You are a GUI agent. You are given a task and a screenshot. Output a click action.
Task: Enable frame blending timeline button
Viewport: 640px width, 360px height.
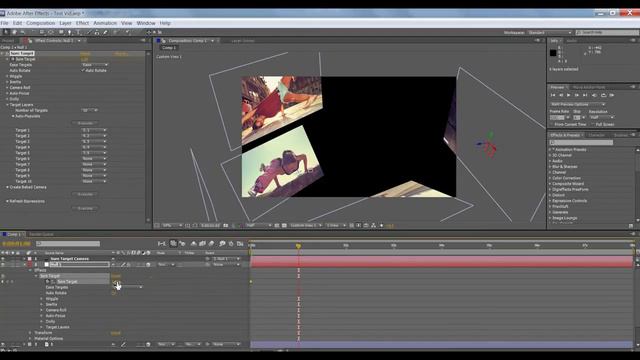coord(202,244)
